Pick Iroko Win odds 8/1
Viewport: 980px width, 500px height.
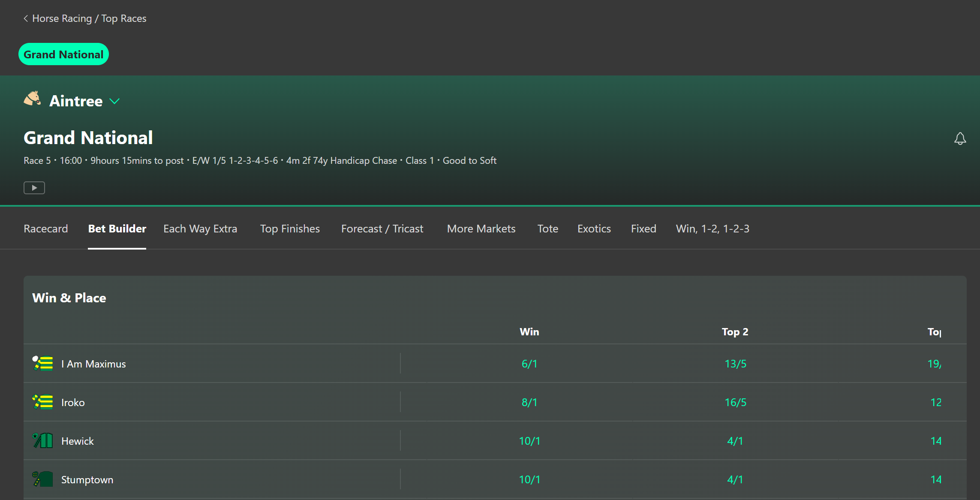point(529,402)
